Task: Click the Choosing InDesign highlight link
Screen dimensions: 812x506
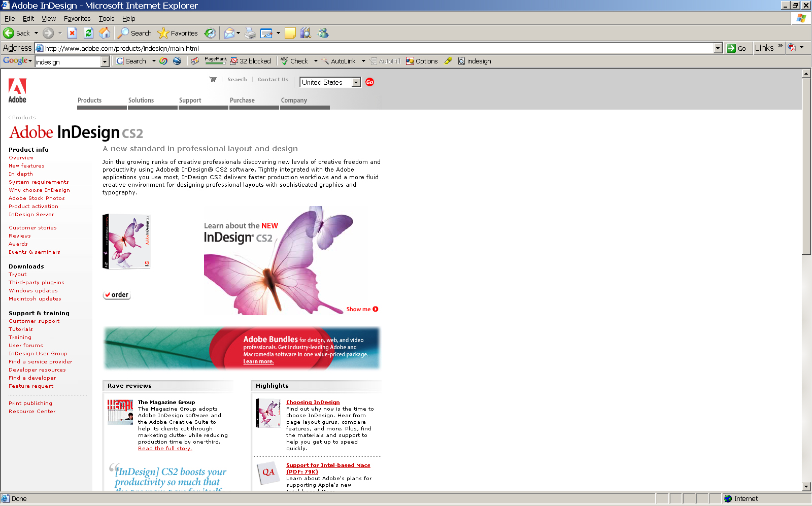Action: coord(313,402)
